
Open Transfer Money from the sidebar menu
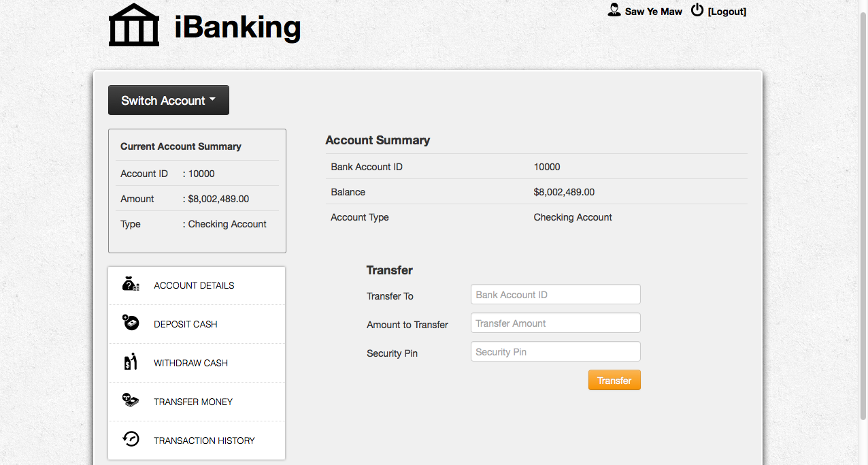pos(192,402)
